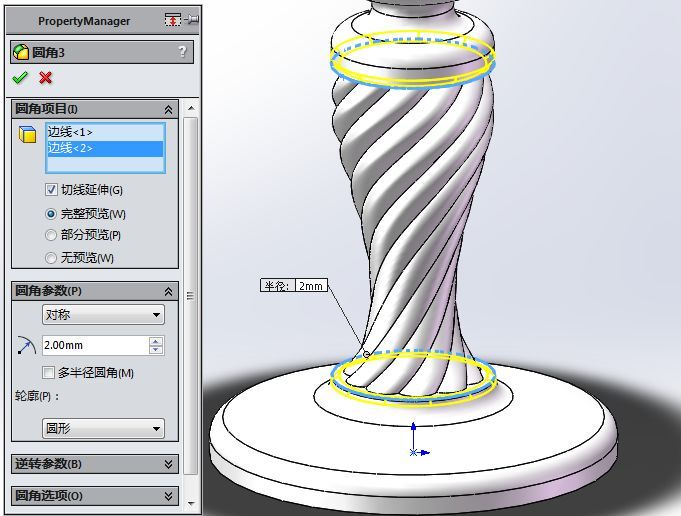Select 边线<2> in the edge list
Image resolution: width=681 pixels, height=516 pixels.
[x=105, y=148]
